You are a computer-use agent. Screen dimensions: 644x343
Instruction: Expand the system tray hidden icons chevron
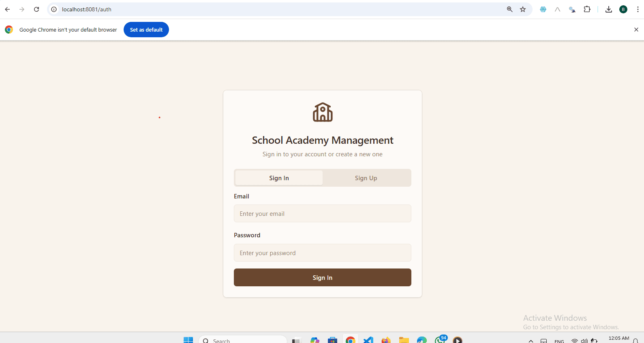tap(531, 341)
